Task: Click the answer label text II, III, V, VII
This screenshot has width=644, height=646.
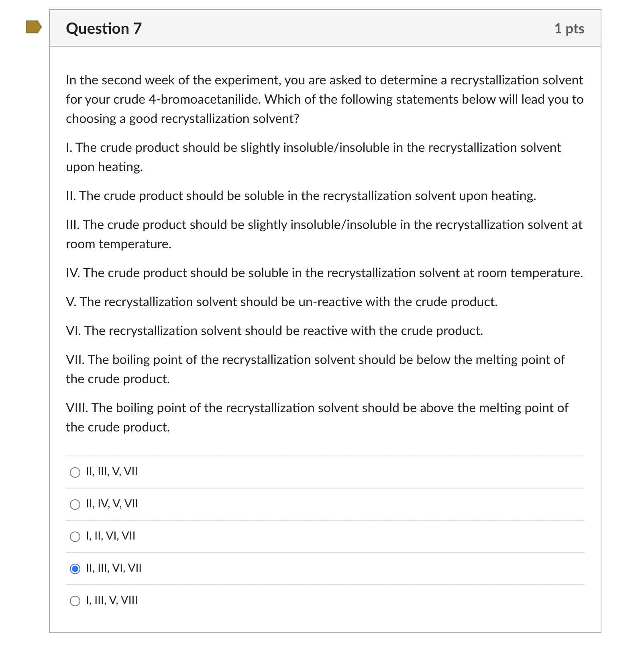Action: [111, 472]
